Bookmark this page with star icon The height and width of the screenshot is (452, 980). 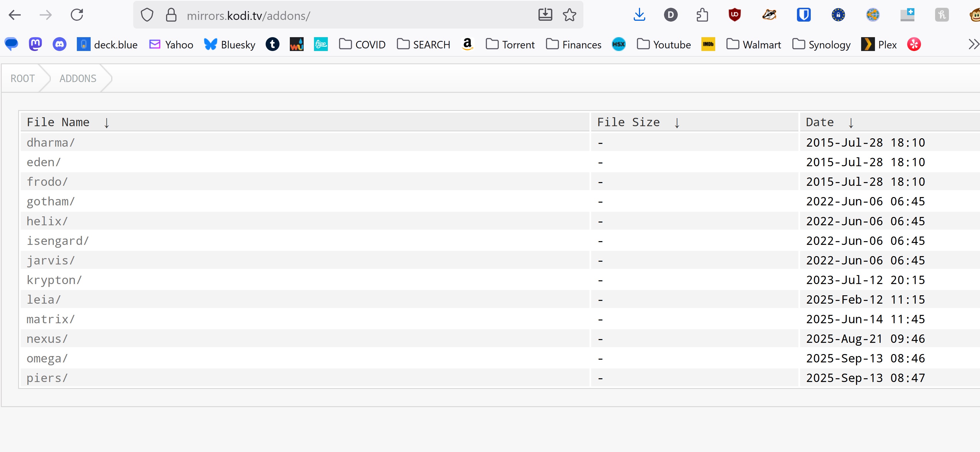[570, 15]
